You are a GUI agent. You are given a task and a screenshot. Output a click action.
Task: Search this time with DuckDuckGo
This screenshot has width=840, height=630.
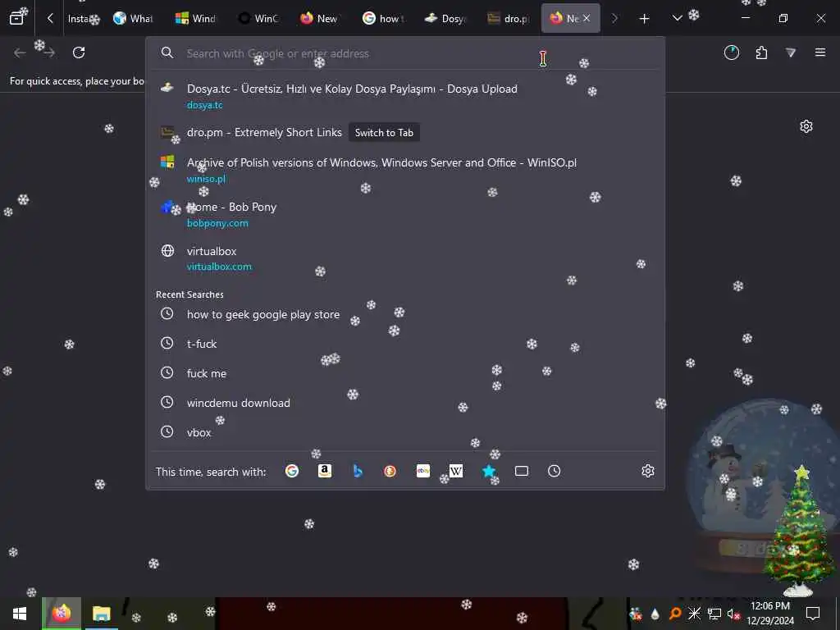click(x=390, y=471)
